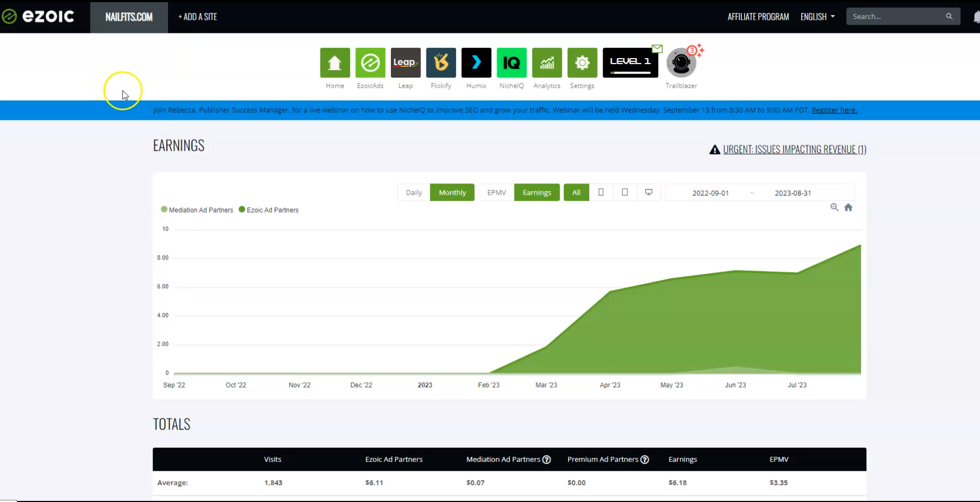Screen dimensions: 980x502
Task: Toggle Mediation Ad Partners legend series
Action: coord(197,210)
